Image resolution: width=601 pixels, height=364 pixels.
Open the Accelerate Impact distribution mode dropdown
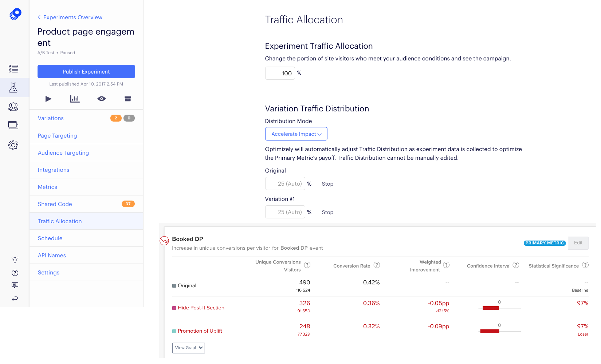pos(296,134)
